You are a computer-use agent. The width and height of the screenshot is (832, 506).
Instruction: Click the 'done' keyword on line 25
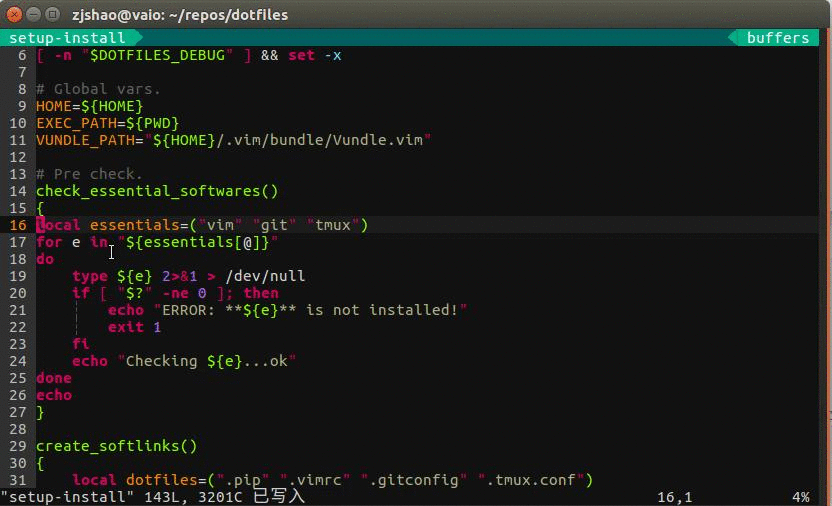tap(54, 378)
